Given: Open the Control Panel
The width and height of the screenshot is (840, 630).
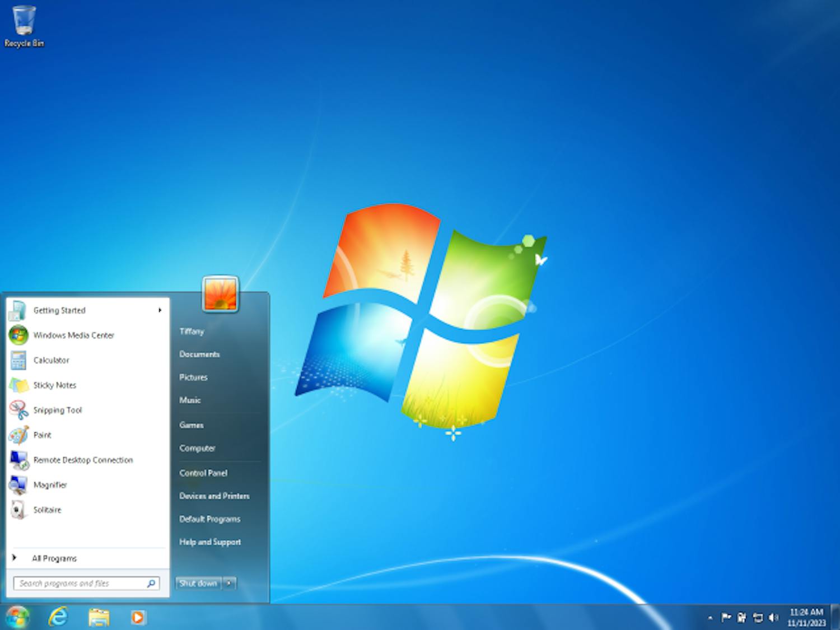Looking at the screenshot, I should click(203, 473).
